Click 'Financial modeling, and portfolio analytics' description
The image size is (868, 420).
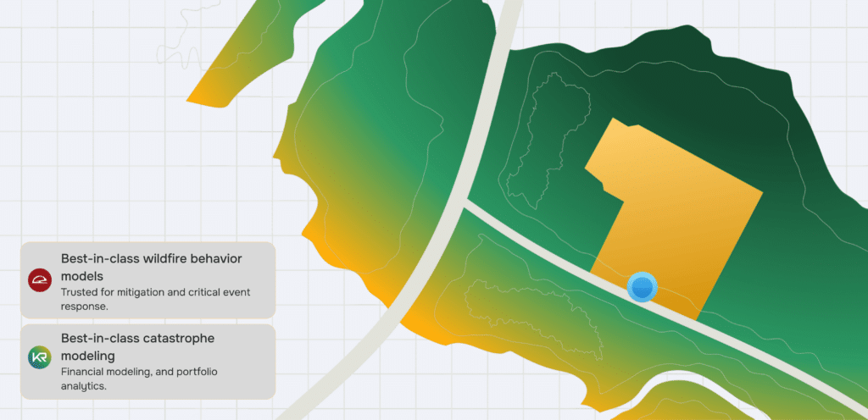[139, 379]
